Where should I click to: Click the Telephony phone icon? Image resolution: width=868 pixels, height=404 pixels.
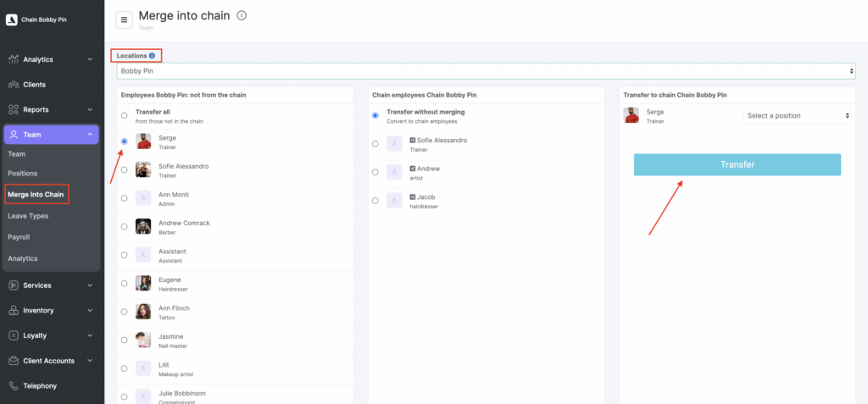click(14, 386)
